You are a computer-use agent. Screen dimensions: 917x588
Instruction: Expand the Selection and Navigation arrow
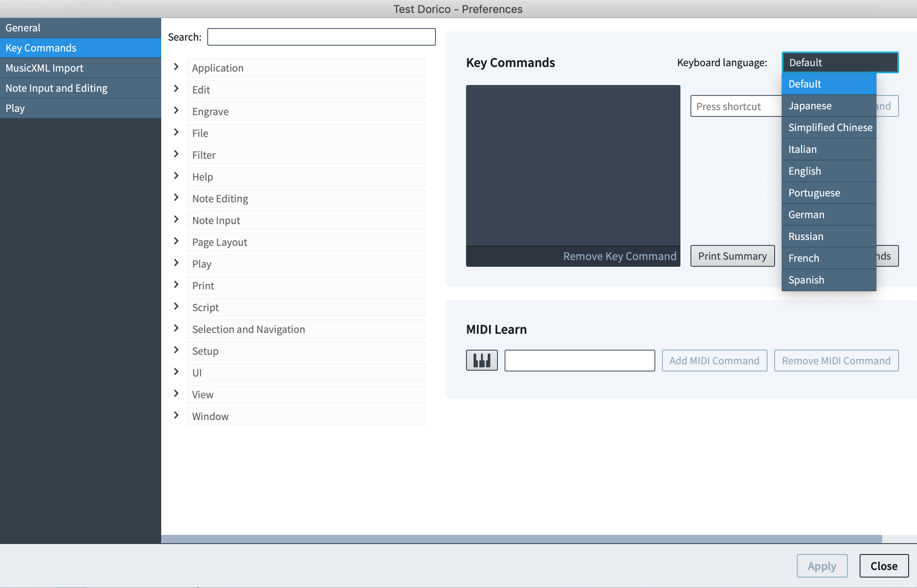click(176, 328)
